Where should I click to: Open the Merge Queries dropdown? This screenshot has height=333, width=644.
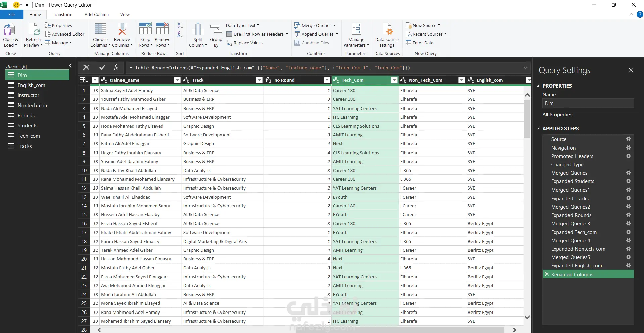pyautogui.click(x=315, y=25)
